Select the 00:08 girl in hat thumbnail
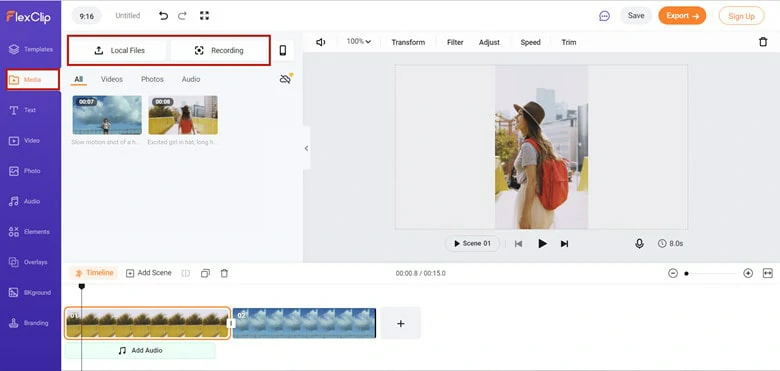The width and height of the screenshot is (780, 371). [x=183, y=115]
